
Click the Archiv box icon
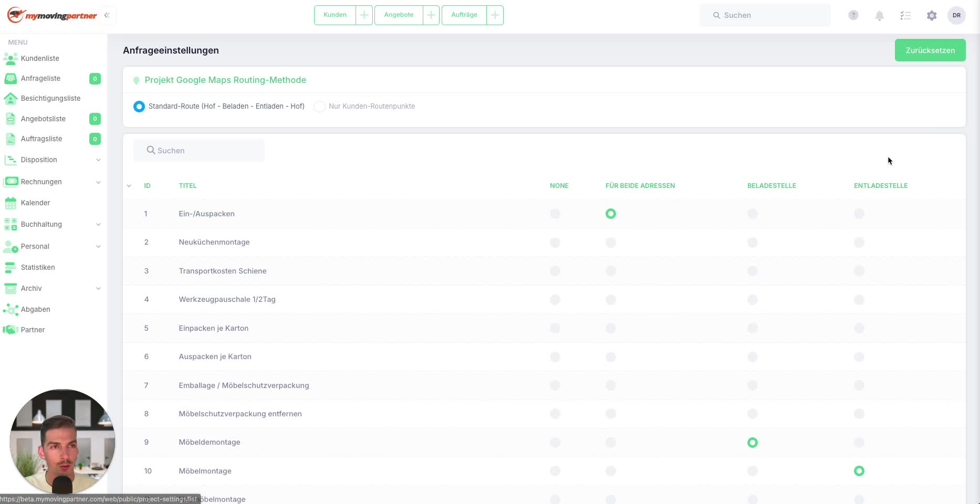pos(11,288)
